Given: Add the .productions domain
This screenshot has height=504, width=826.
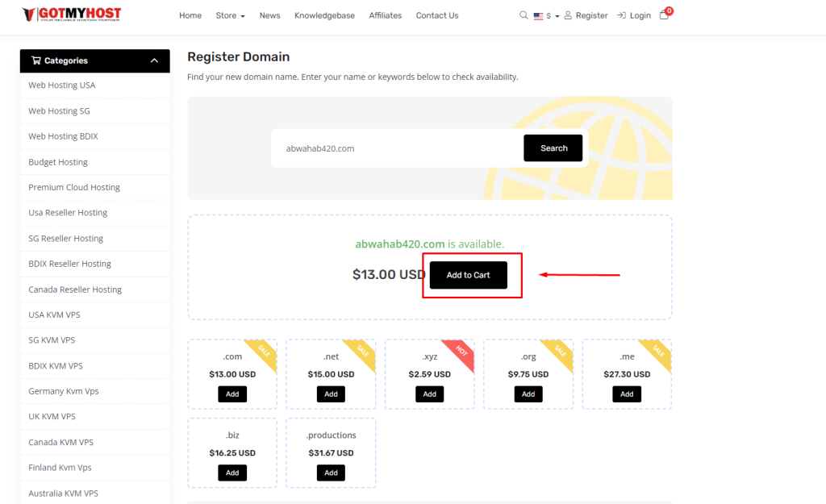Looking at the screenshot, I should pos(331,473).
